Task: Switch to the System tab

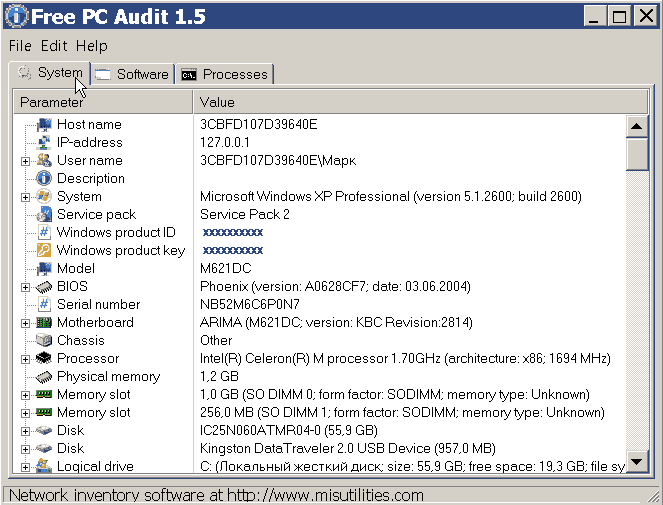Action: click(49, 73)
